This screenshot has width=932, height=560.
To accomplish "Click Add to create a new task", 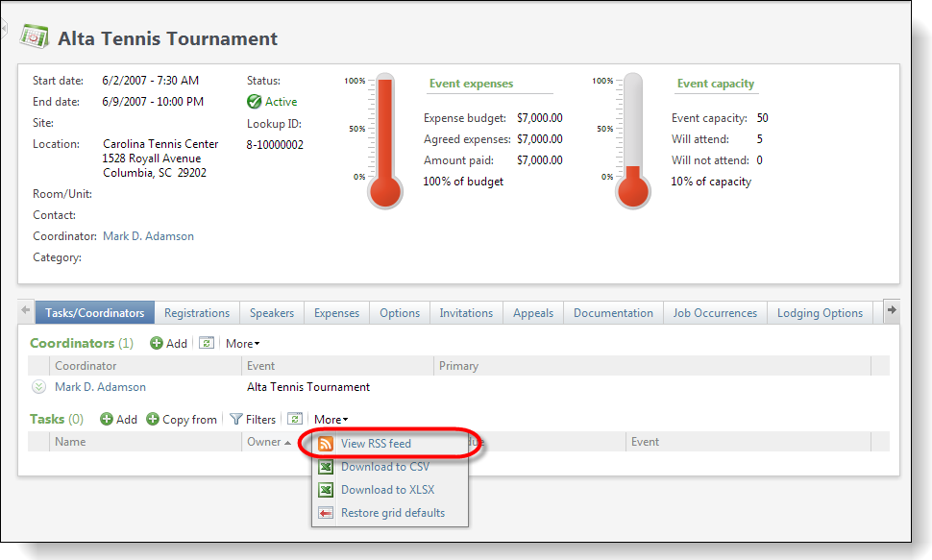I will pyautogui.click(x=119, y=419).
